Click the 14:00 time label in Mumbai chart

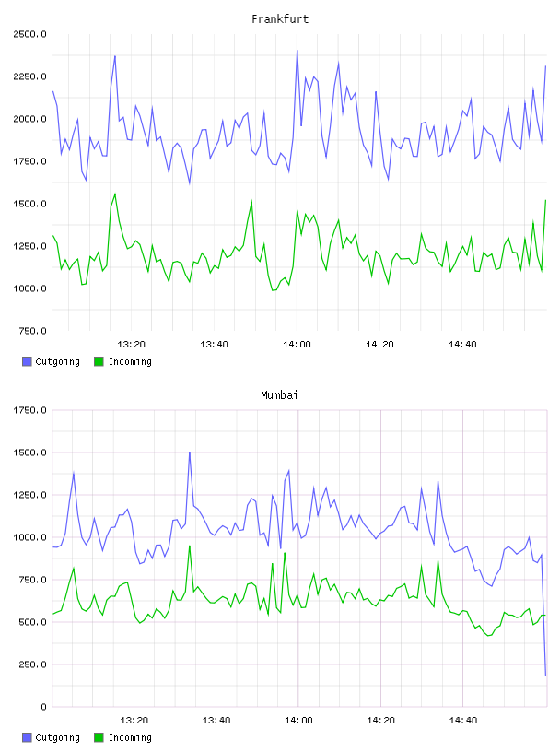point(298,721)
